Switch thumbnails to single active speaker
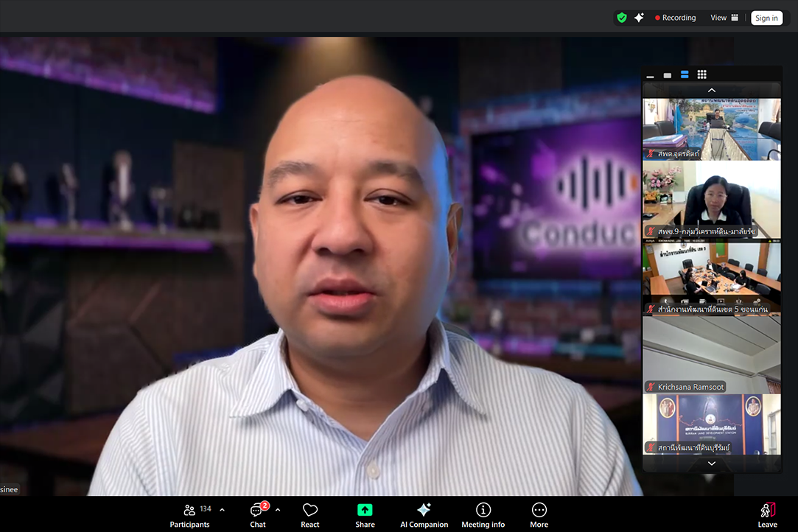Viewport: 798px width, 532px height. pyautogui.click(x=667, y=75)
